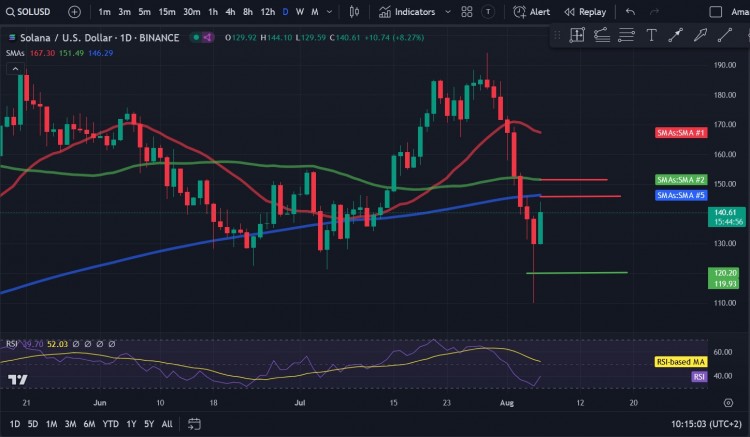Create an Alert from the top toolbar
The height and width of the screenshot is (437, 750).
click(x=531, y=12)
